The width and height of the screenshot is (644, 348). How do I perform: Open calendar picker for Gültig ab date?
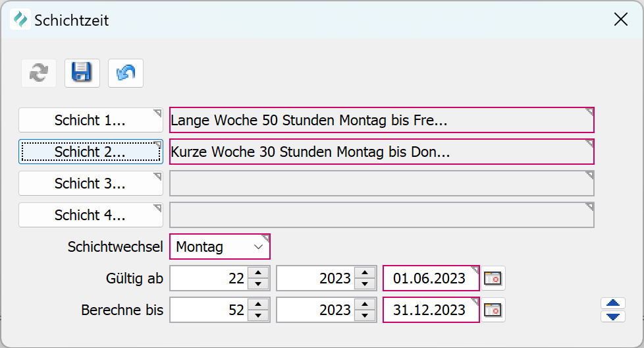point(493,278)
